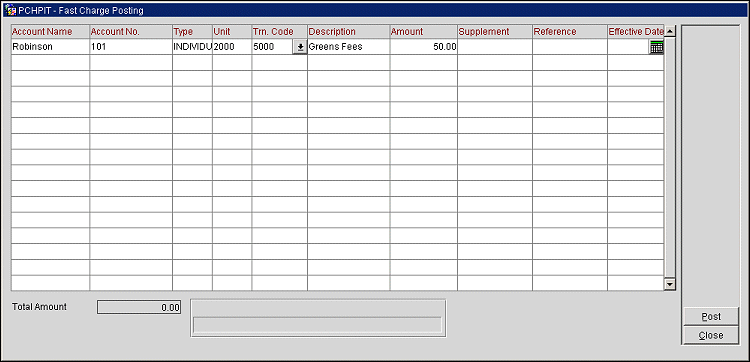Image resolution: width=750 pixels, height=362 pixels.
Task: Click the Type cell showing INDIVIDU
Action: coord(192,47)
